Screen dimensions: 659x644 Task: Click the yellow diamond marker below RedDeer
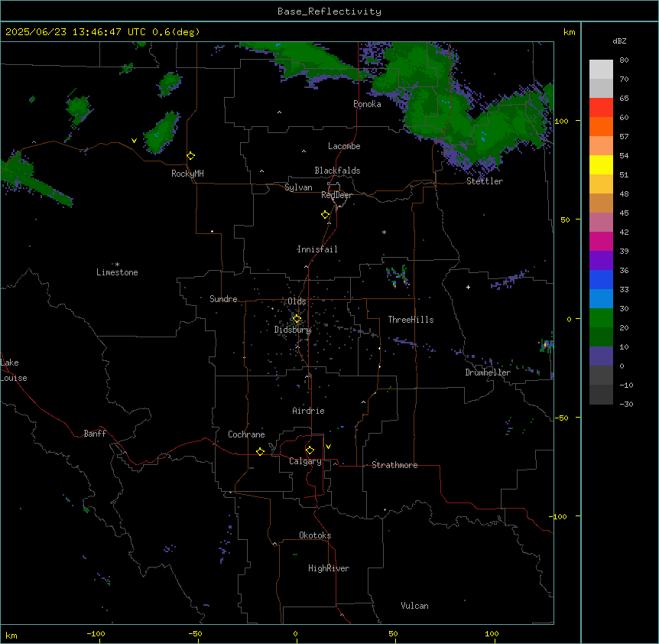(326, 215)
